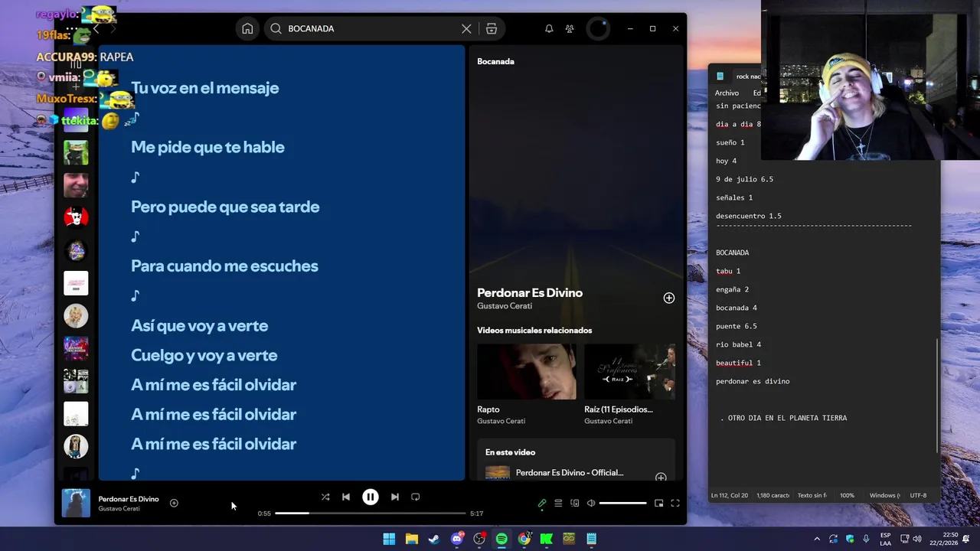Toggle shuffle in the player bar
Viewport: 980px width, 551px height.
click(x=325, y=497)
